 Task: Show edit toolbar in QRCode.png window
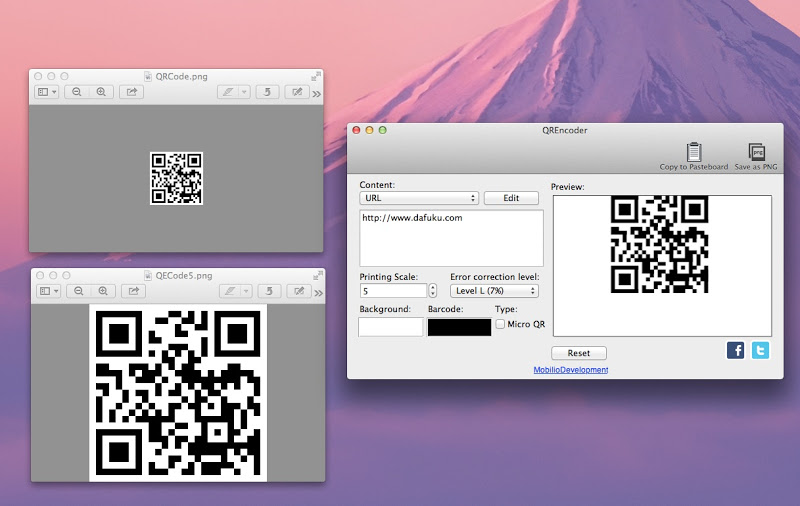pyautogui.click(x=296, y=92)
